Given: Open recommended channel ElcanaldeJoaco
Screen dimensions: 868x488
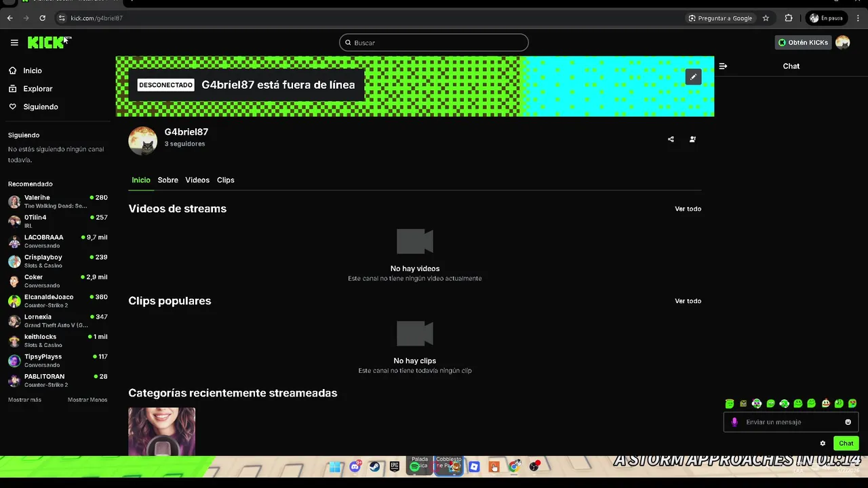Looking at the screenshot, I should [58, 301].
